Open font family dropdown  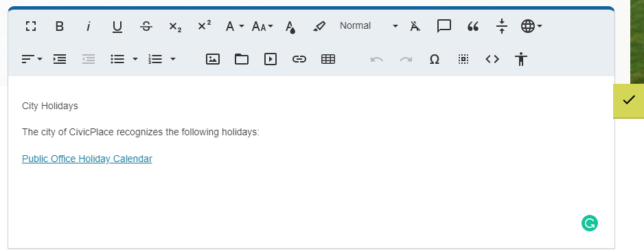click(235, 26)
